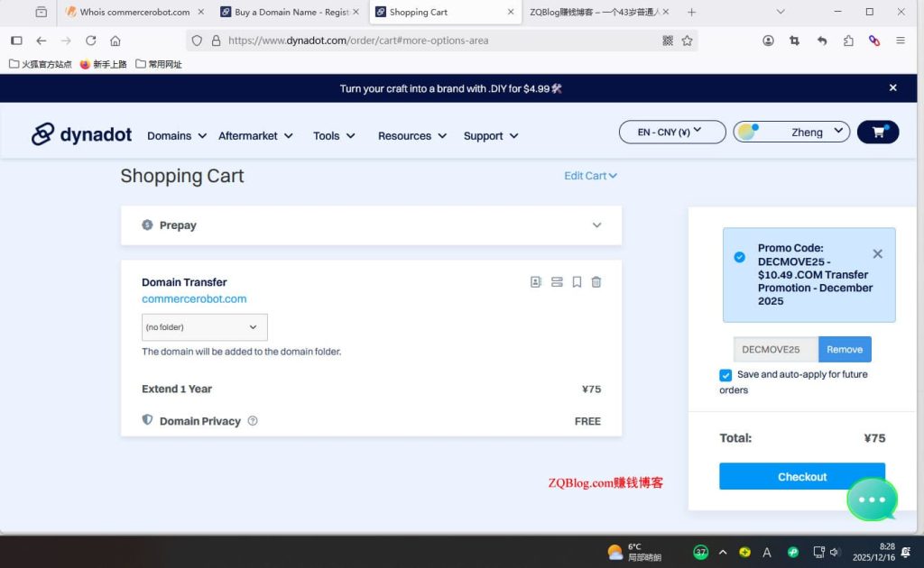Image resolution: width=924 pixels, height=568 pixels.
Task: Close the Promo Code notification box
Action: click(x=877, y=253)
